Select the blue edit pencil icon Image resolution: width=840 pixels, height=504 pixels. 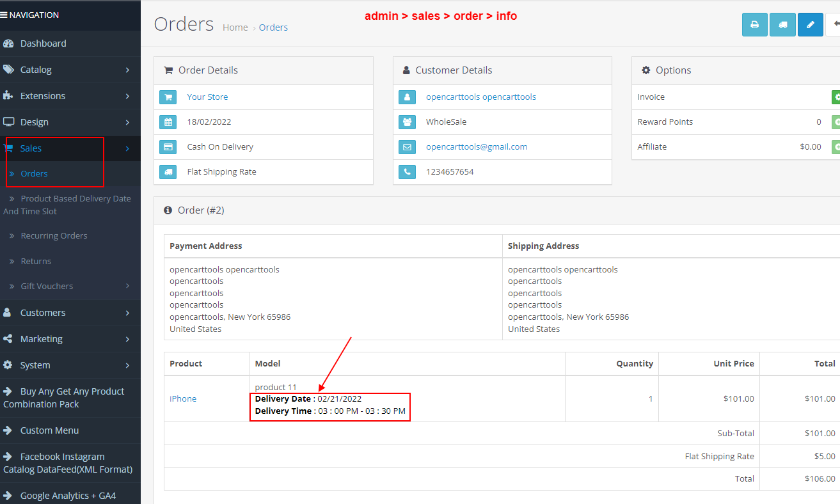click(x=810, y=24)
